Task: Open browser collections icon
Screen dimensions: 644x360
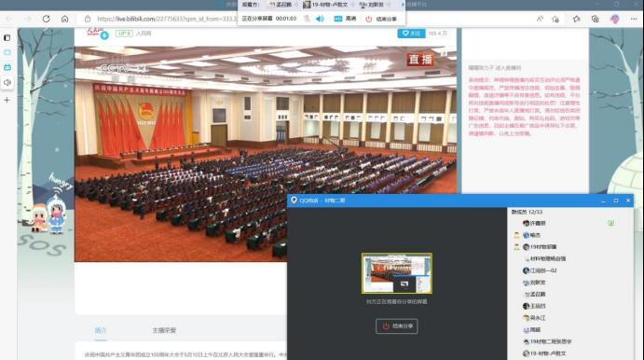Action: tap(596, 19)
